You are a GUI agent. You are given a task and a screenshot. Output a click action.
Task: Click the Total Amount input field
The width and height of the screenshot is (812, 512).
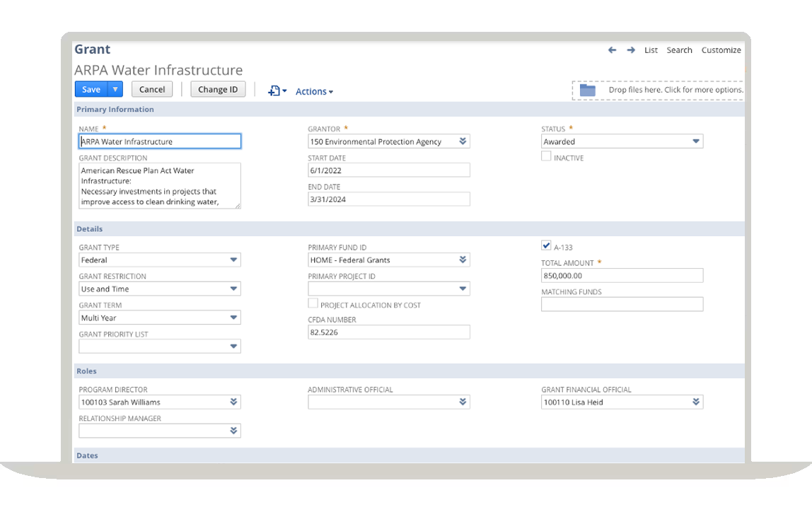click(x=622, y=276)
